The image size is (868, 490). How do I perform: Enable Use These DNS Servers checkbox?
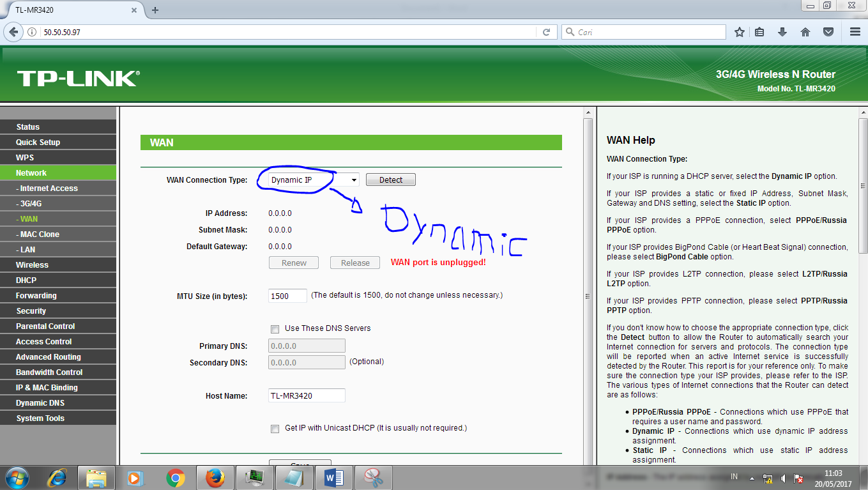point(275,329)
